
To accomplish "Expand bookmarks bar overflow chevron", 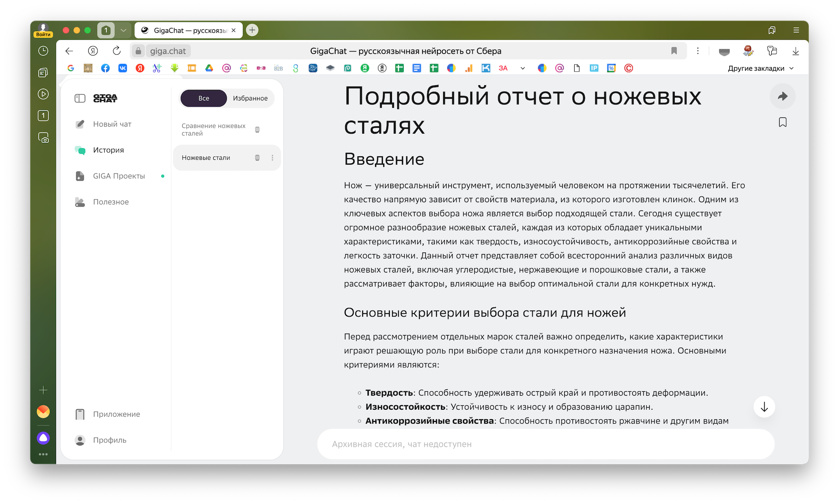I will coord(523,68).
